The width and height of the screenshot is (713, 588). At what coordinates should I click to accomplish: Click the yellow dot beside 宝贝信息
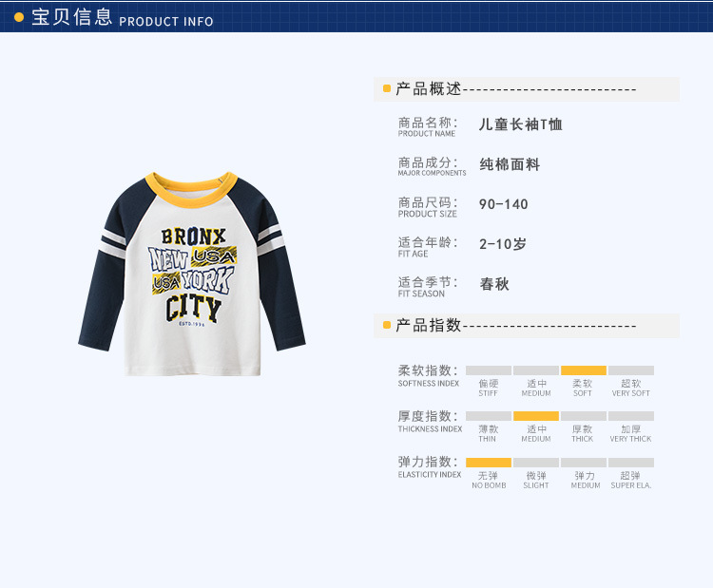click(19, 17)
